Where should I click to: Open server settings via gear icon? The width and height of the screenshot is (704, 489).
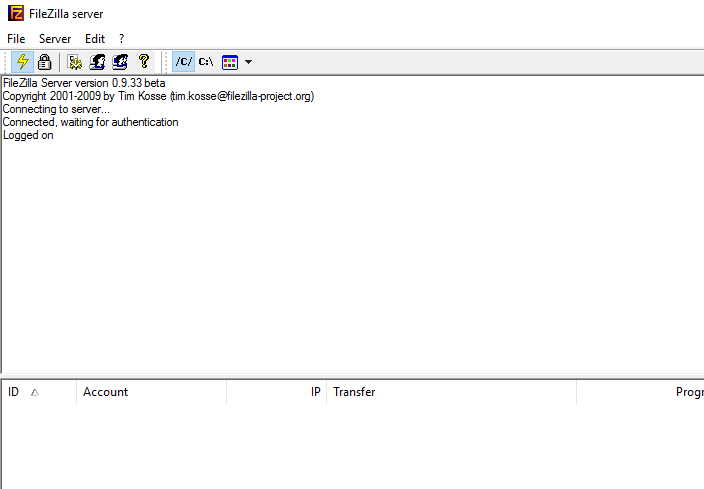click(x=75, y=62)
